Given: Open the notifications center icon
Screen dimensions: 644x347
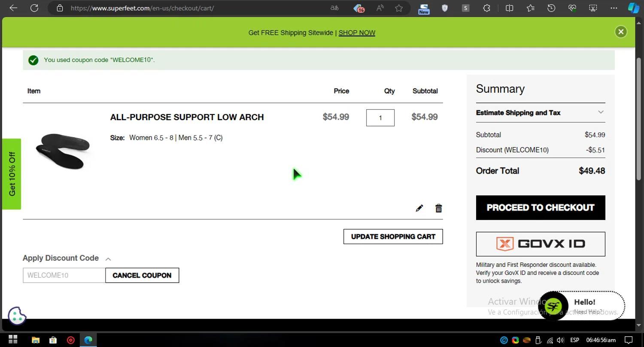Looking at the screenshot, I should click(x=629, y=340).
